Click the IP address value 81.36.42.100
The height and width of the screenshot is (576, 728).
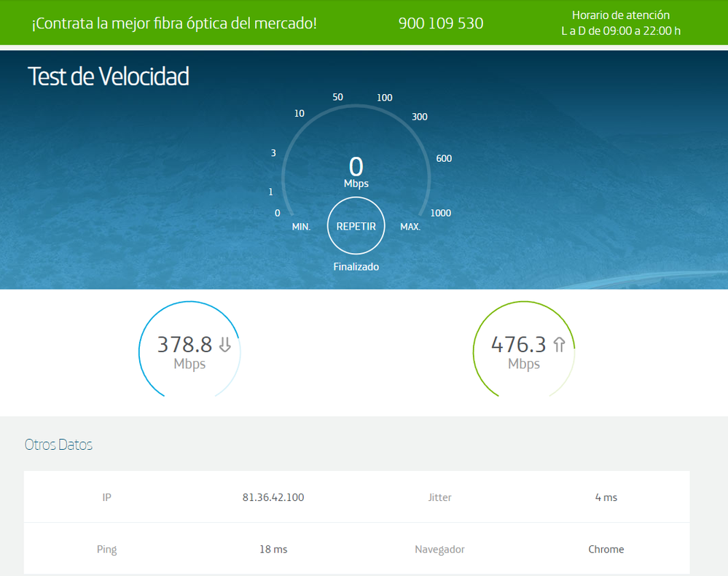point(273,497)
